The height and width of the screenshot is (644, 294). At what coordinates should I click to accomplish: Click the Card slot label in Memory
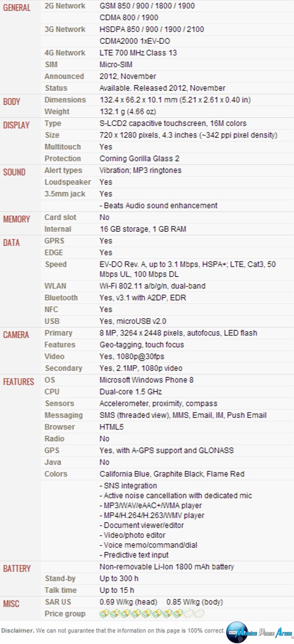click(x=60, y=217)
